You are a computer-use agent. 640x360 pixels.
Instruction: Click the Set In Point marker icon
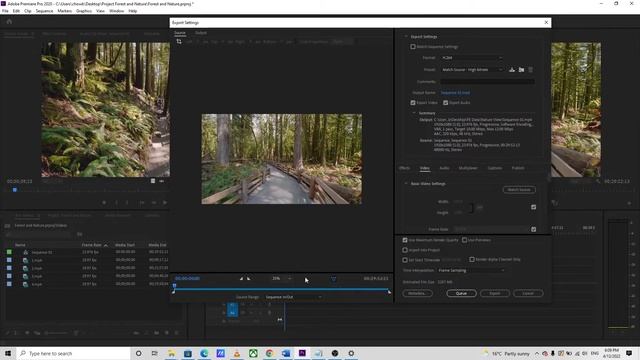click(x=241, y=278)
